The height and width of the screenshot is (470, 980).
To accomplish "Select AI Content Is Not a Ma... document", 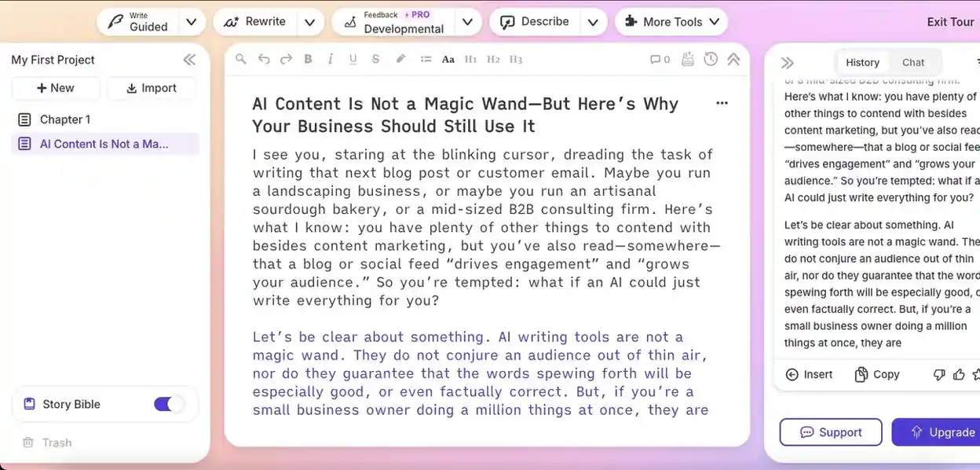I will (x=105, y=144).
